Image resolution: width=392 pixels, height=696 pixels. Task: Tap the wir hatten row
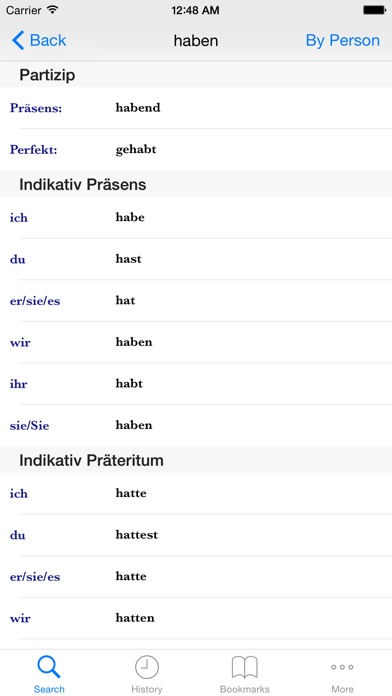tap(196, 618)
